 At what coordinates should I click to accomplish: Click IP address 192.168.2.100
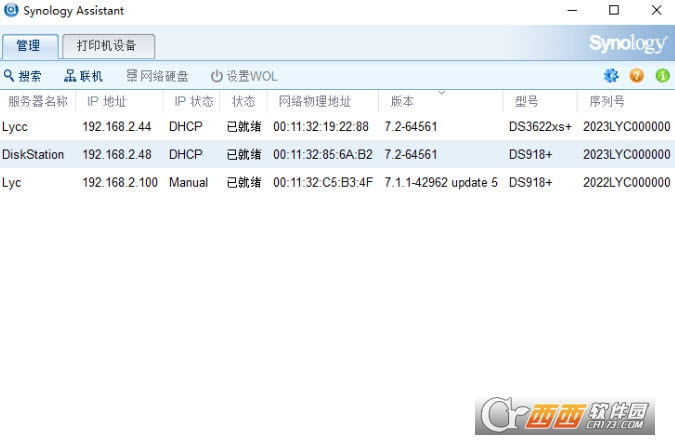tap(120, 182)
